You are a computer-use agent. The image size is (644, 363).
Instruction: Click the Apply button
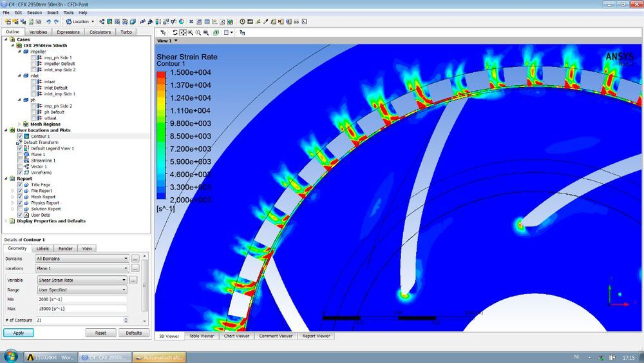19,333
